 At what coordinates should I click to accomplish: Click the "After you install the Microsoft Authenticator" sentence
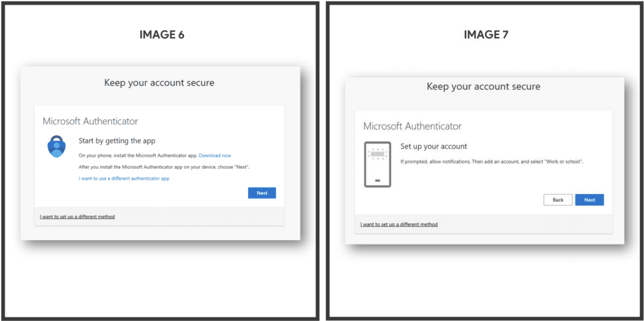coord(164,167)
